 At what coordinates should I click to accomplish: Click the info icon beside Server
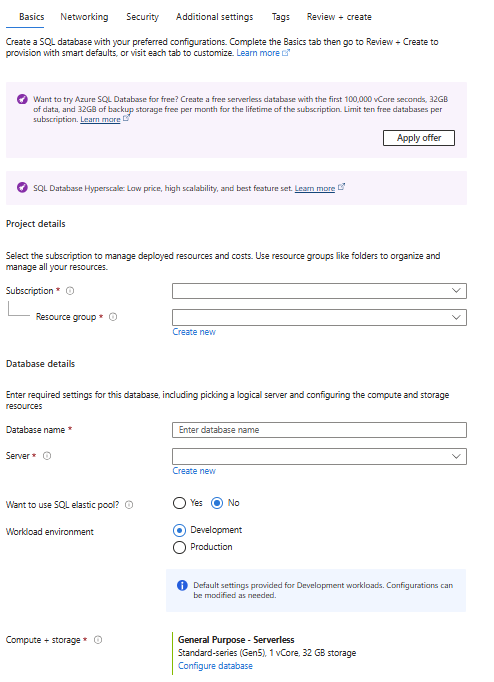click(47, 456)
